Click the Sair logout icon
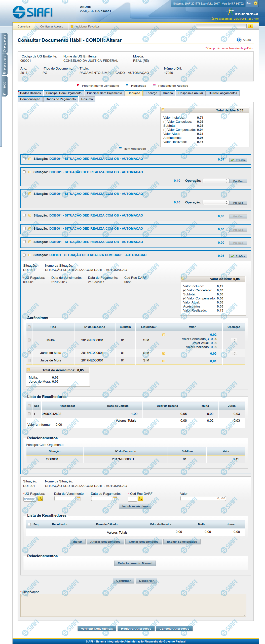 click(x=255, y=4)
